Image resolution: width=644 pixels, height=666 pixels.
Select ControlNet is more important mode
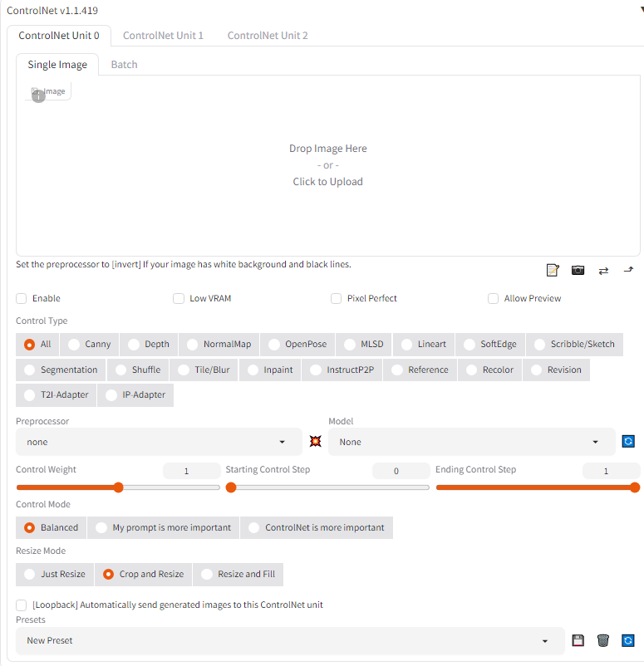coord(317,528)
